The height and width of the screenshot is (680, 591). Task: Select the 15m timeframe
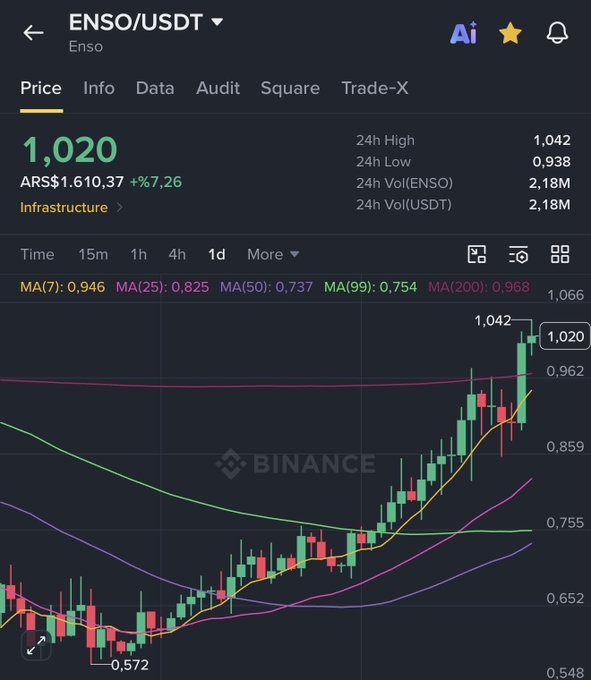coord(93,254)
